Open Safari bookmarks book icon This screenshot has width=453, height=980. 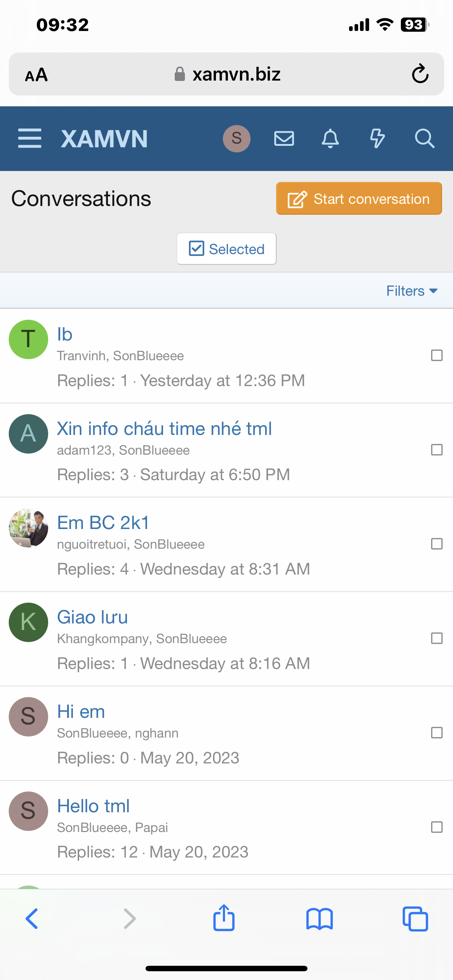[320, 919]
